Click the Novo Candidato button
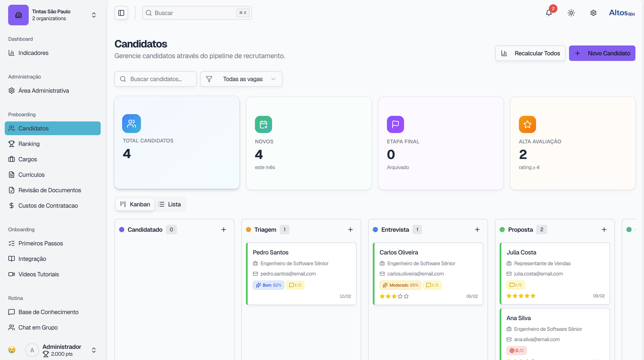This screenshot has height=360, width=644. [x=602, y=53]
